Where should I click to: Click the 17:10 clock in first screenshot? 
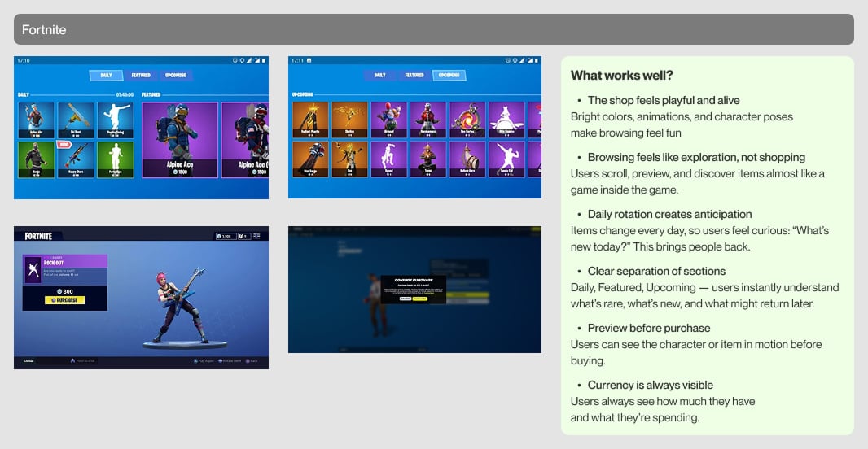pos(24,60)
